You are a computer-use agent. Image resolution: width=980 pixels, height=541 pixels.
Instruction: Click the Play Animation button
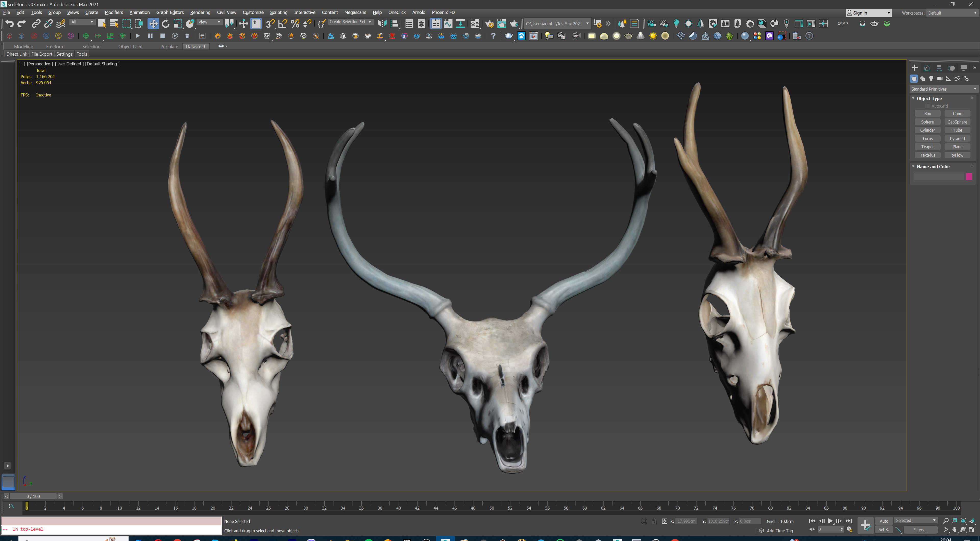click(830, 521)
